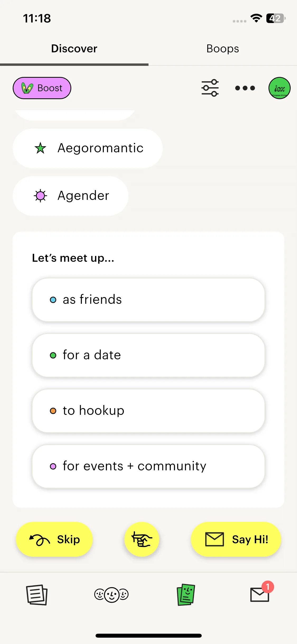Tap the Aegoromantic identity tag
Image resolution: width=297 pixels, height=644 pixels.
88,148
